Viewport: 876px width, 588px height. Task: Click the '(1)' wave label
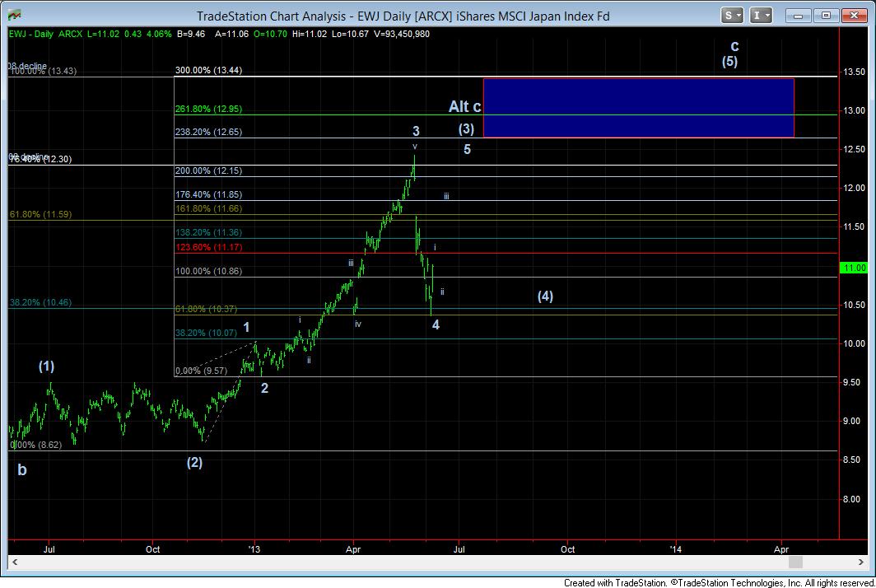[46, 366]
